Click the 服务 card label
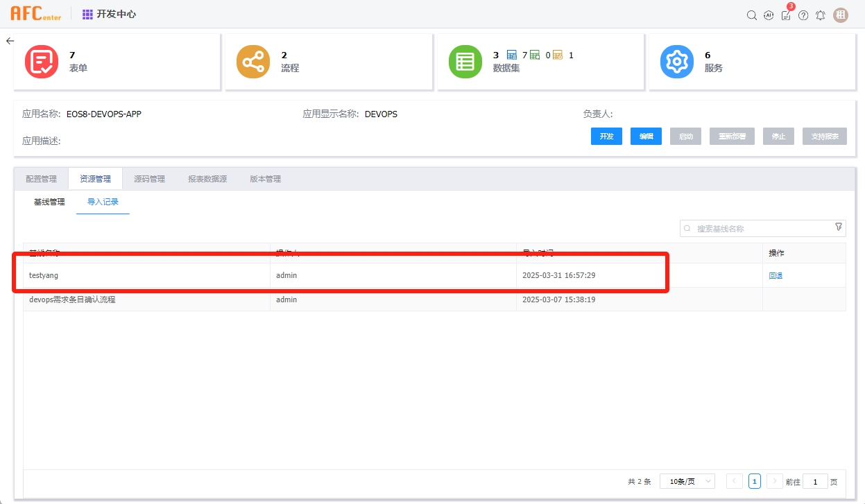The width and height of the screenshot is (865, 504). (714, 68)
